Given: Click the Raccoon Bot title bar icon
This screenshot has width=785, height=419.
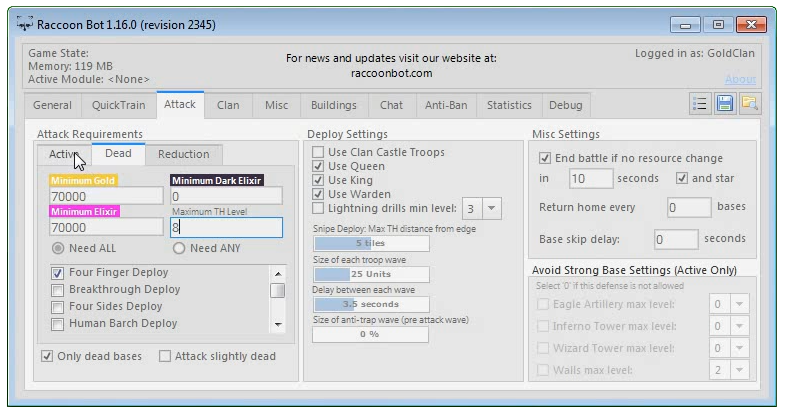Looking at the screenshot, I should click(25, 24).
